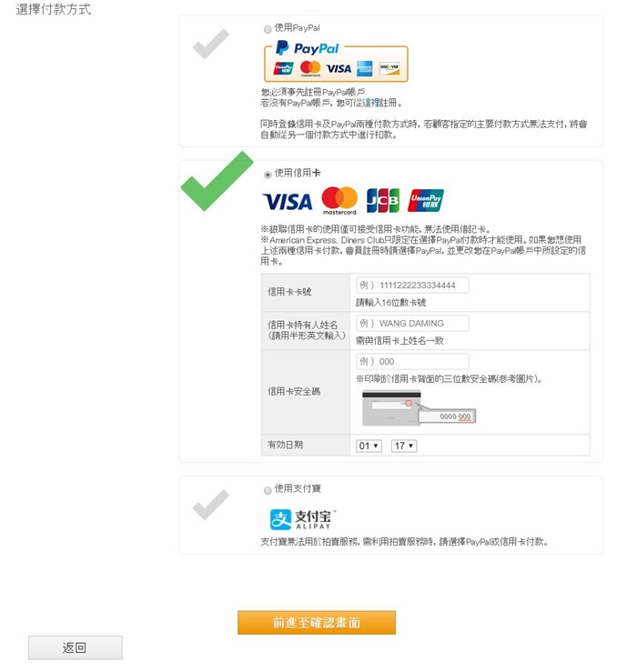Click the PayPal logo banner
The image size is (637, 672).
[x=336, y=60]
